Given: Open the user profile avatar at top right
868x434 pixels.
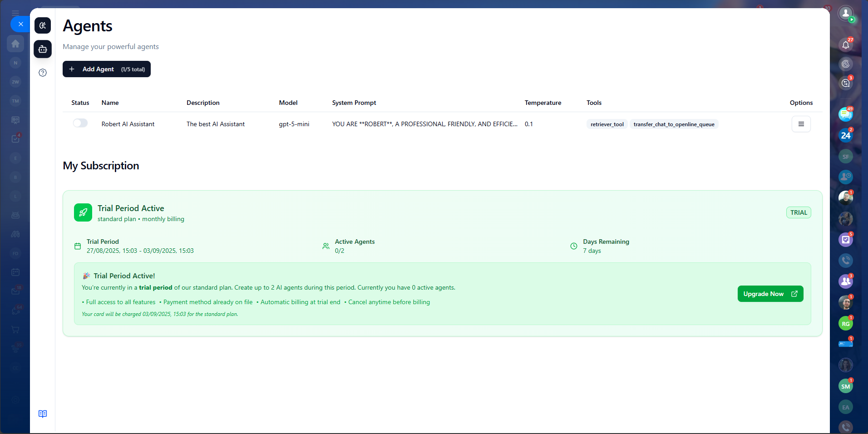Looking at the screenshot, I should (845, 14).
